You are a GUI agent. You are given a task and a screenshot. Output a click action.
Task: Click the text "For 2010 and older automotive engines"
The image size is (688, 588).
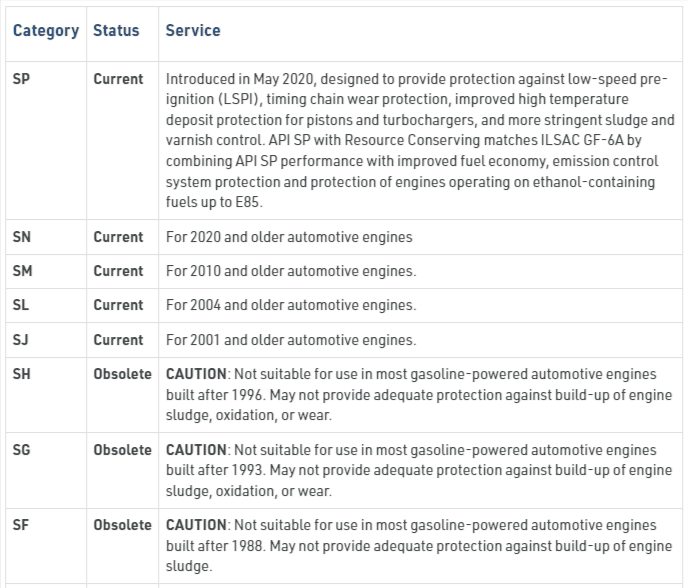tap(291, 271)
